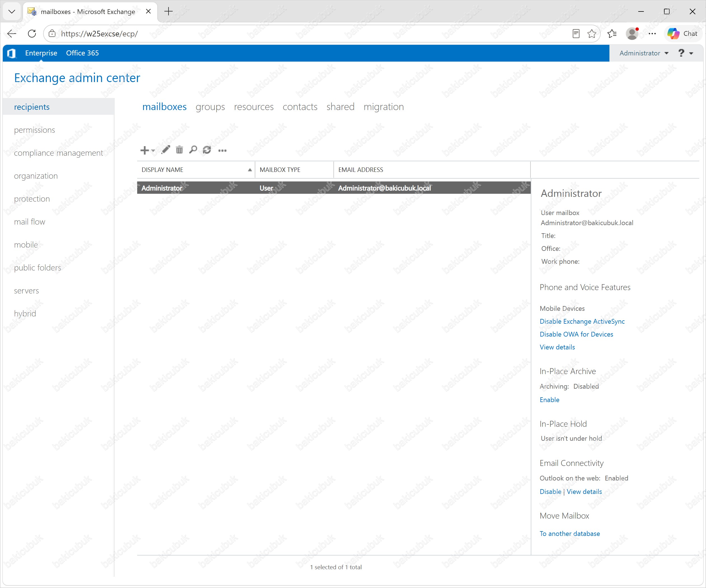Screen dimensions: 706x588
Task: Open the mailboxes tab
Action: 164,107
